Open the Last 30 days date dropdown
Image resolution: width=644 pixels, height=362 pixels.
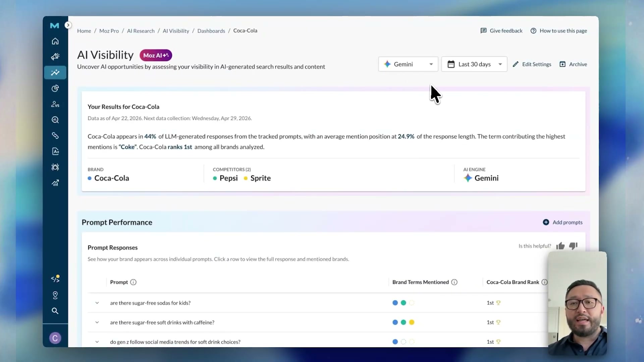(474, 64)
